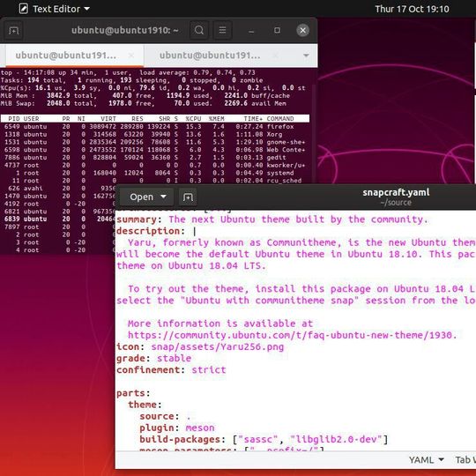Close the first terminal tab
This screenshot has height=476, width=476.
(x=131, y=56)
